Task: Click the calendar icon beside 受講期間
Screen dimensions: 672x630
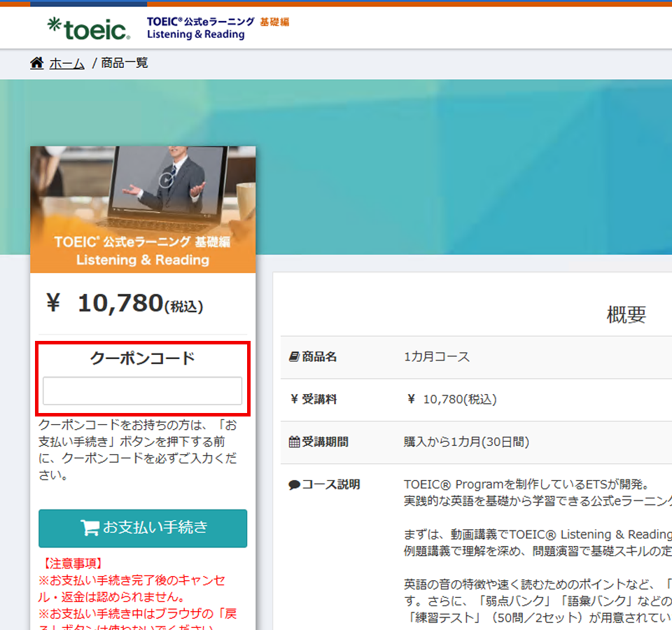Action: 294,442
